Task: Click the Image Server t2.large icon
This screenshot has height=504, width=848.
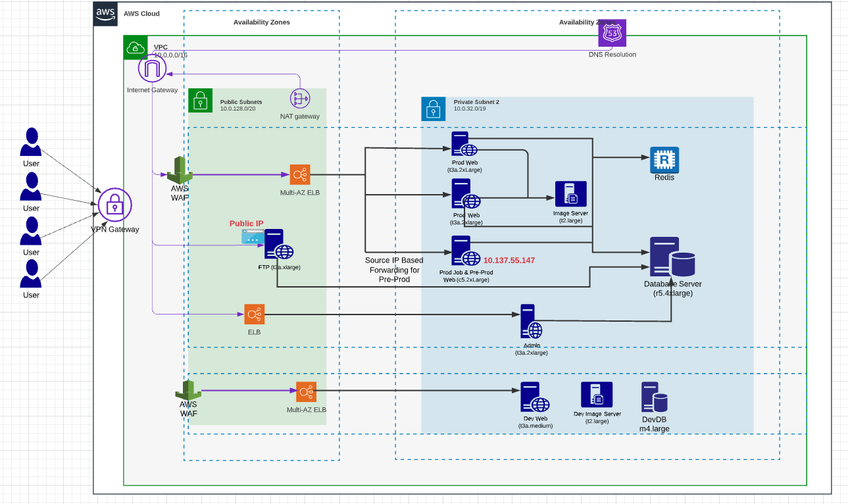Action: pyautogui.click(x=570, y=193)
